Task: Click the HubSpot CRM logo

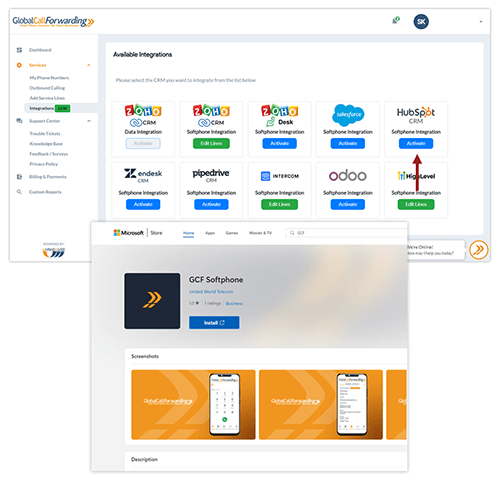Action: [416, 116]
